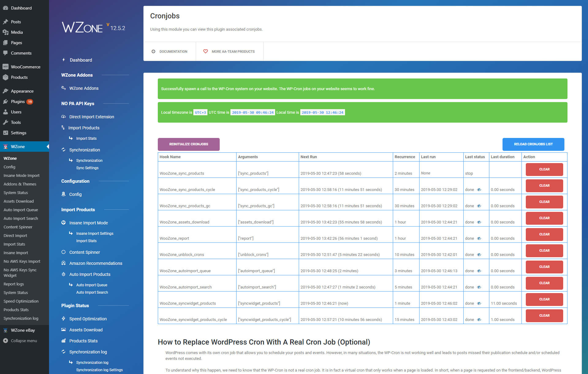588x374 pixels.
Task: Click the Settings sliders icon
Action: 6,133
